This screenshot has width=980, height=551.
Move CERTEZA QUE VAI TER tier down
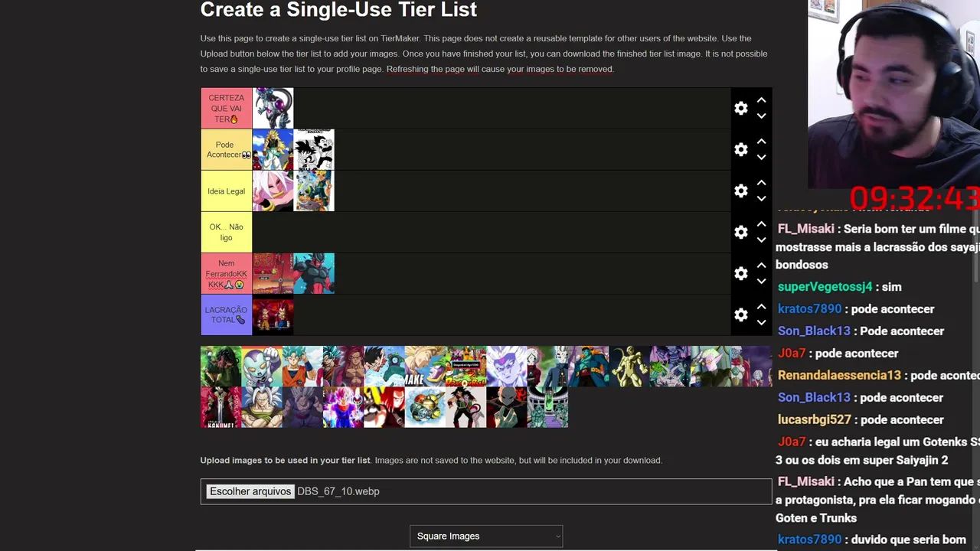pos(761,116)
